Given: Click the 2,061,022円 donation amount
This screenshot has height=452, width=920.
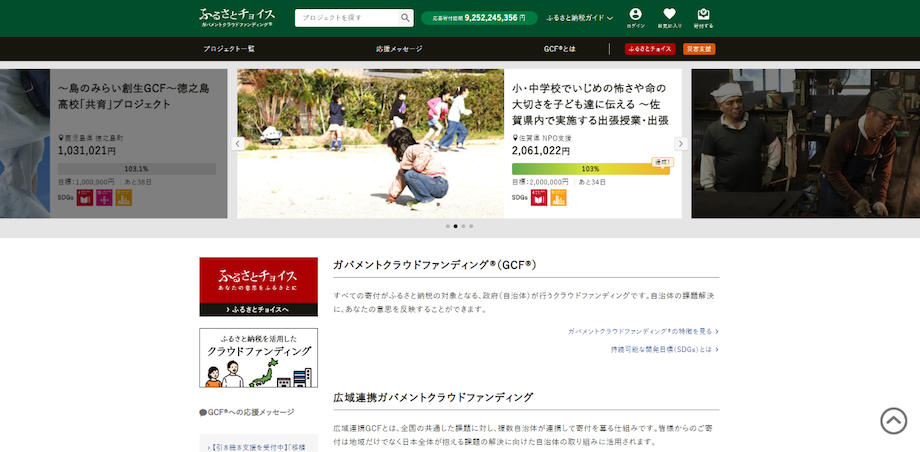Looking at the screenshot, I should tap(541, 151).
